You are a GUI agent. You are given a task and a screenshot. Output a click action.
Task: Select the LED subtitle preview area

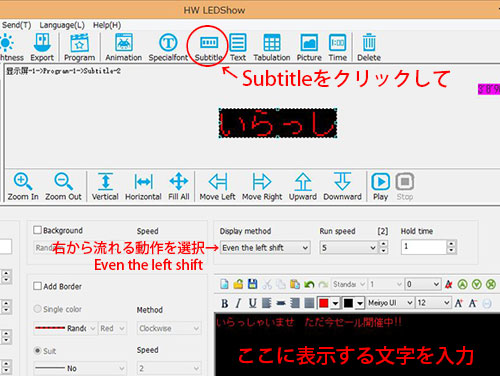[278, 123]
